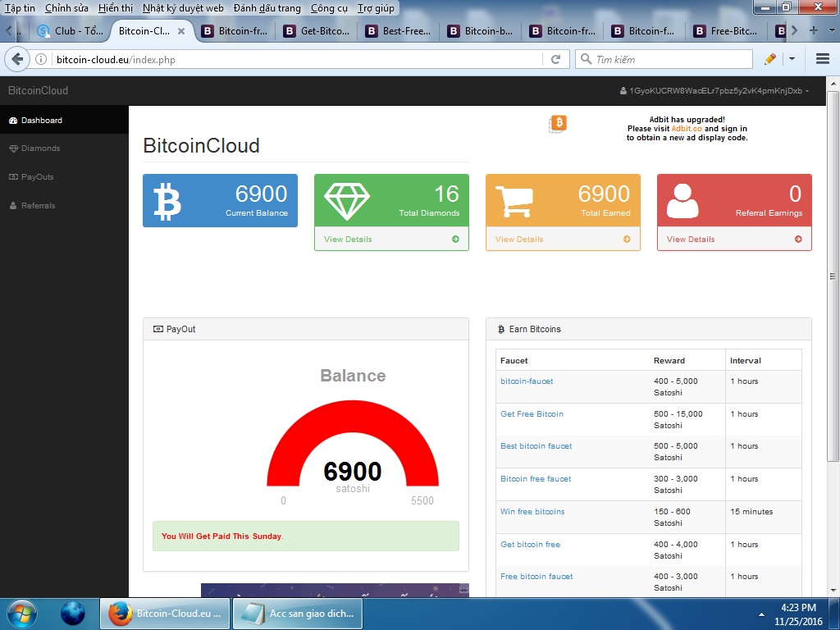This screenshot has width=840, height=630.
Task: Expand the wallet address account dropdown
Action: point(714,90)
